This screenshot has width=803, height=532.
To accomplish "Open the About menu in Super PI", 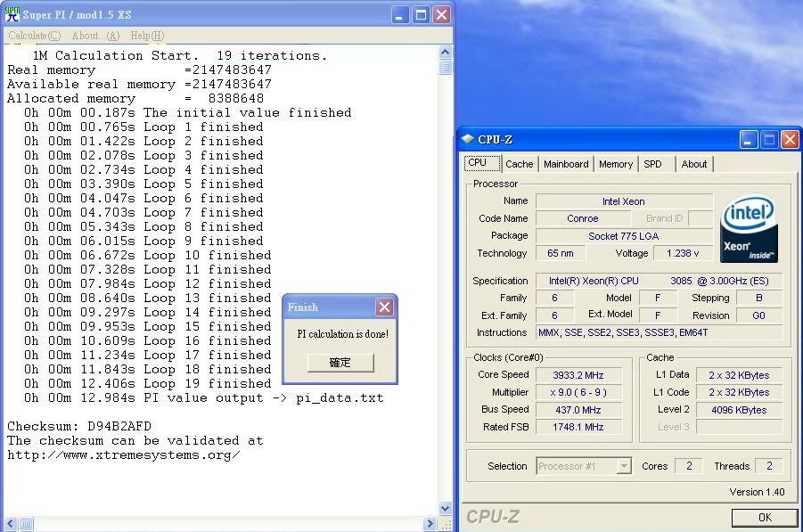I will [94, 36].
